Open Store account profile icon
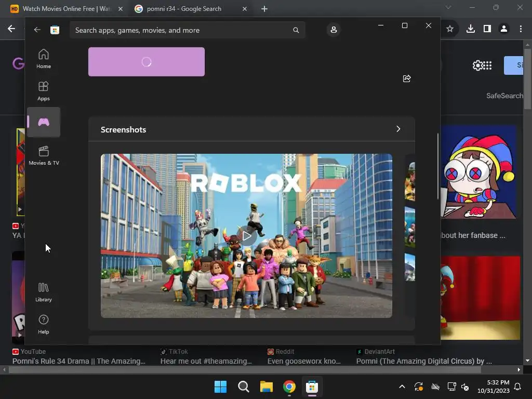Image resolution: width=532 pixels, height=399 pixels. 334,30
